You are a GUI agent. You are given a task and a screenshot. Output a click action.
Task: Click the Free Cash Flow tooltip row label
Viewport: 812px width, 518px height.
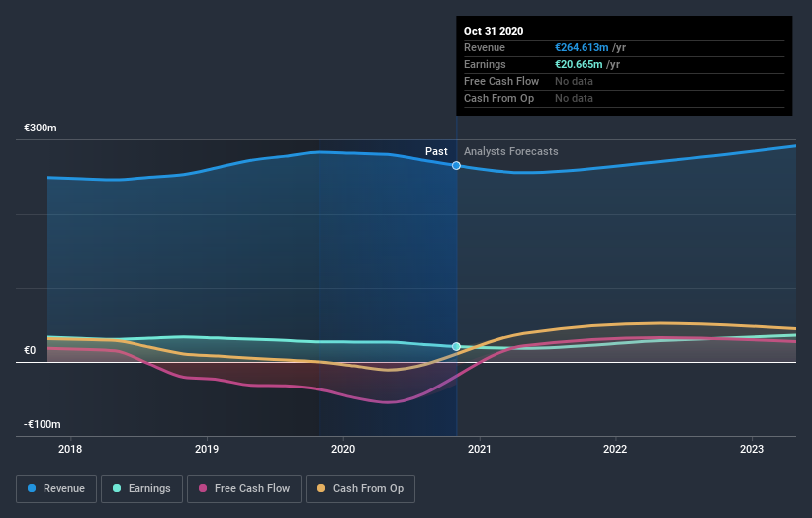tap(501, 81)
